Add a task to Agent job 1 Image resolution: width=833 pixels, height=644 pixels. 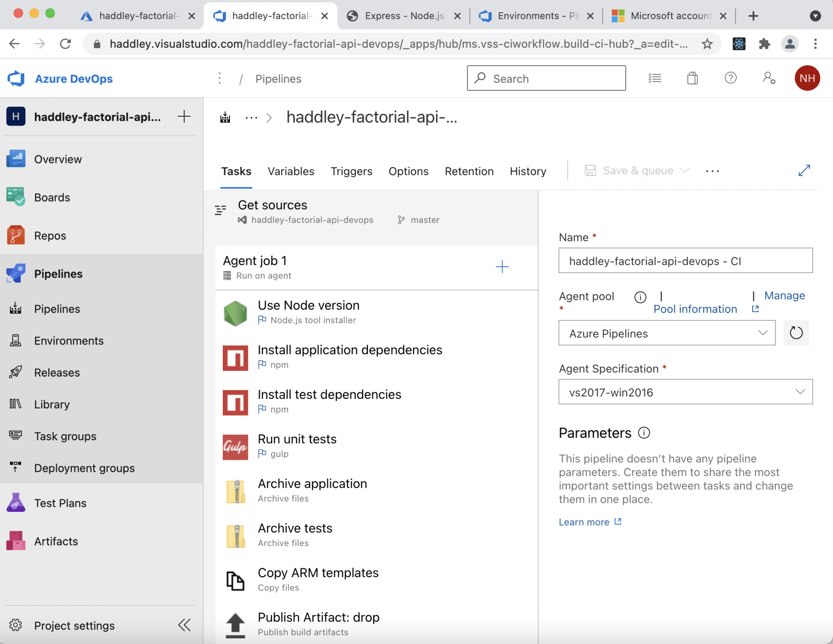tap(502, 267)
